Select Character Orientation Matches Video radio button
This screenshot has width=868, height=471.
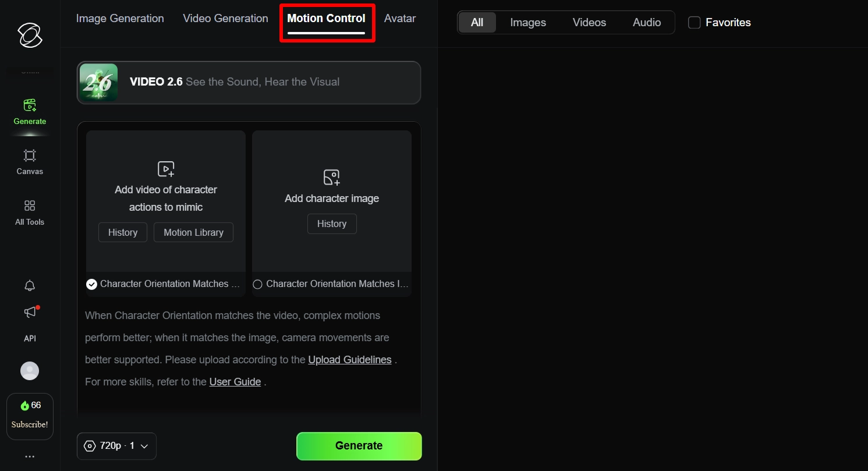[91, 284]
